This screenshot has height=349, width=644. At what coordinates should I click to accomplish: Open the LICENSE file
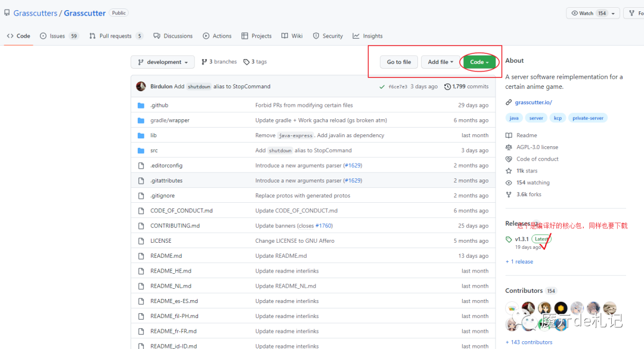tap(160, 241)
